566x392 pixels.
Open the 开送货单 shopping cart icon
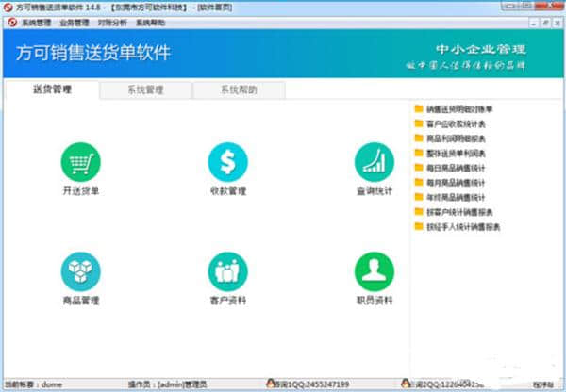pos(80,163)
